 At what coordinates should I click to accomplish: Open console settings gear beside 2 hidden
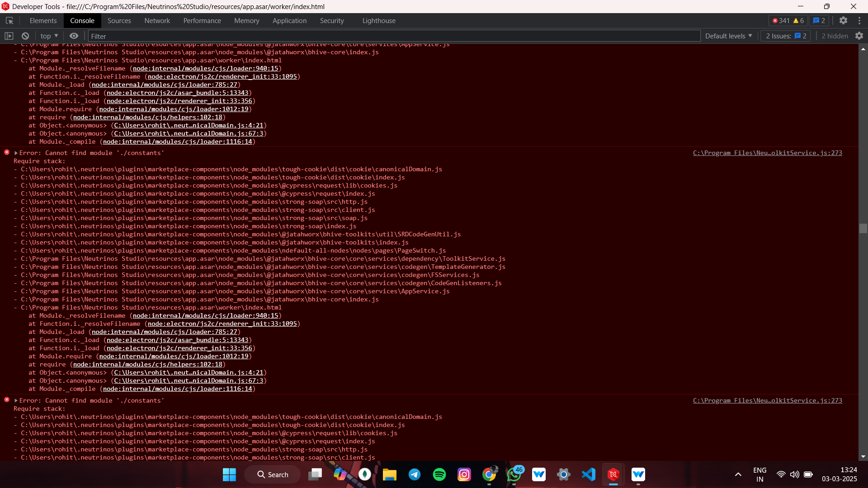click(859, 36)
